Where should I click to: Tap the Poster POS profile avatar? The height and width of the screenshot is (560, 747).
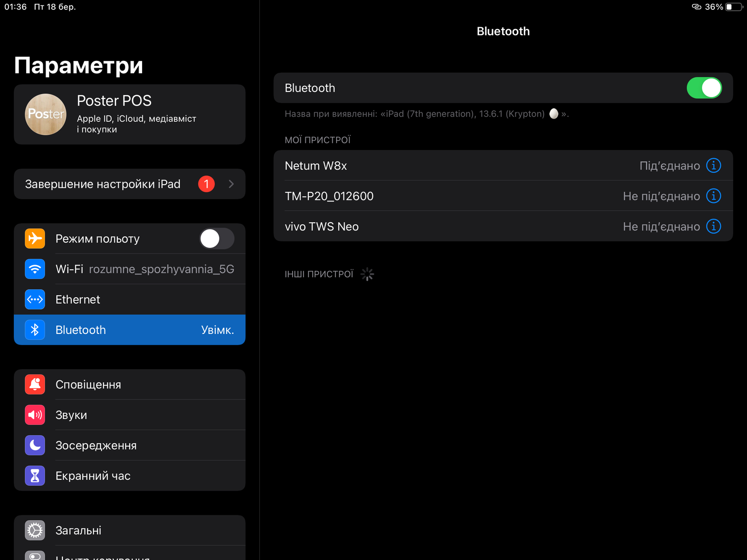tap(46, 114)
